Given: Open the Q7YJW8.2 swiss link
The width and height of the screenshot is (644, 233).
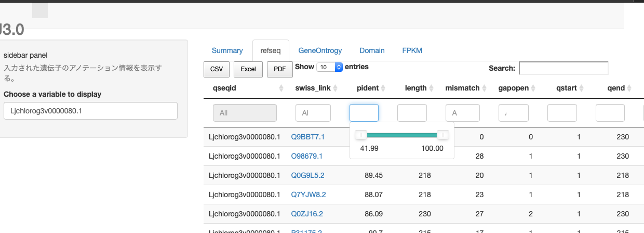Looking at the screenshot, I should (x=307, y=195).
